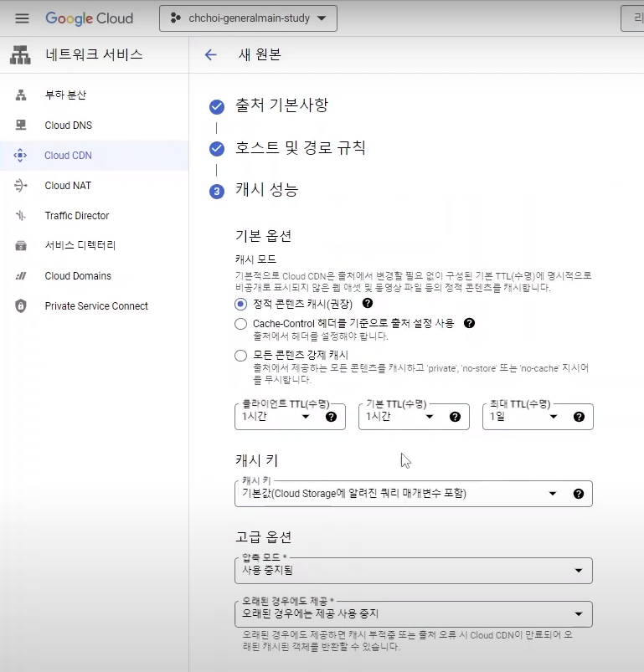
Task: Open Private Service Connect menu item
Action: (95, 306)
